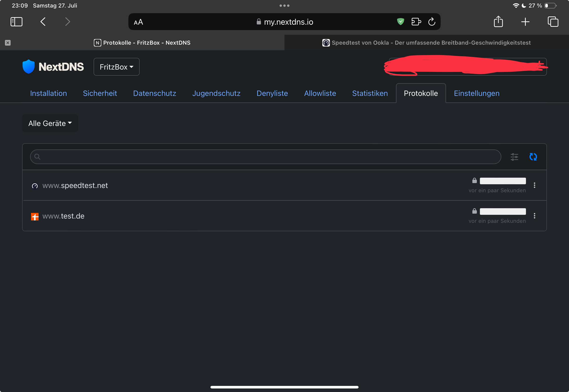Go back with the back arrow
This screenshot has width=569, height=392.
pos(43,22)
